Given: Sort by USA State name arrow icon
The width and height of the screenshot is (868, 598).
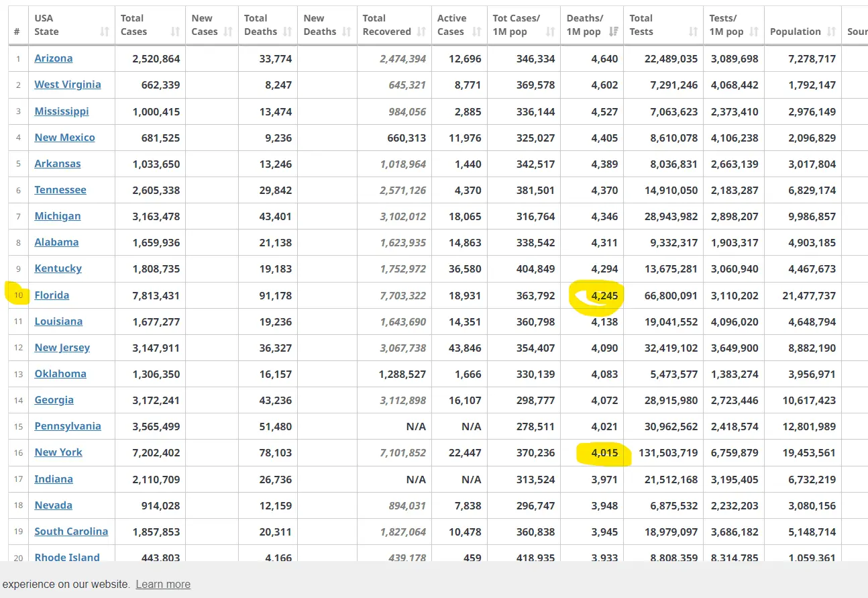Looking at the screenshot, I should point(105,32).
